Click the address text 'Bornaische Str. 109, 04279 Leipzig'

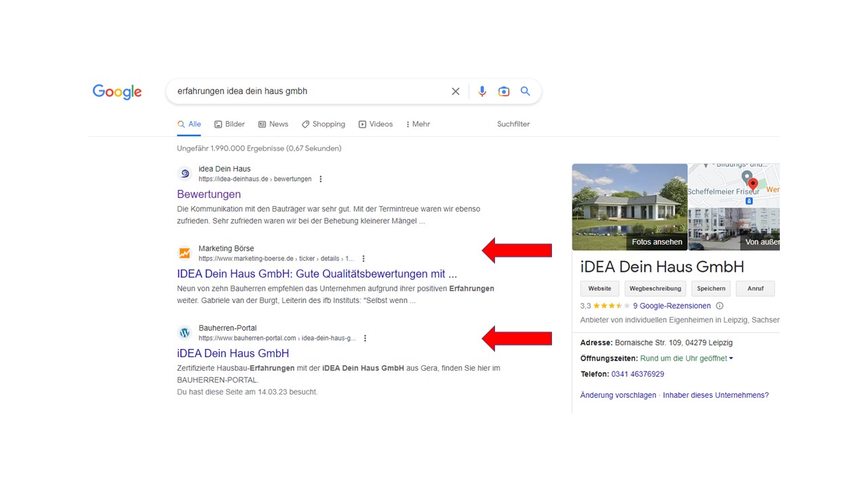(x=673, y=343)
